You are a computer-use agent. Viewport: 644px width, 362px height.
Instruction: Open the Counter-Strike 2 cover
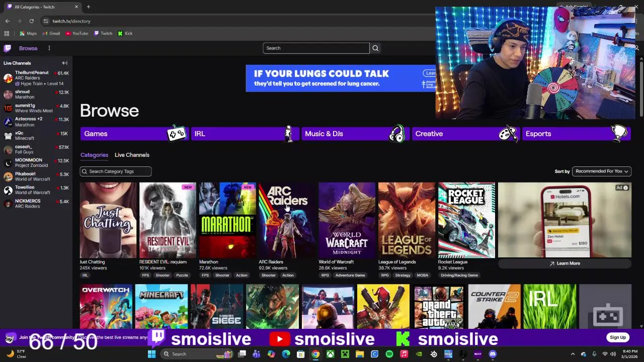[x=494, y=307]
